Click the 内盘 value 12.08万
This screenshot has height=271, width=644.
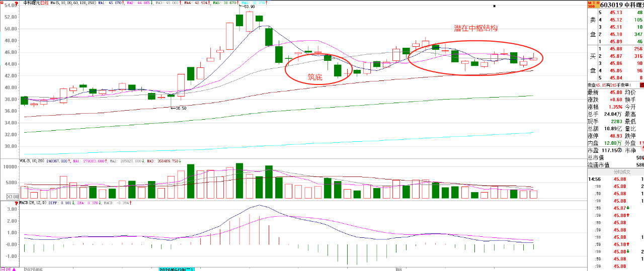613,143
